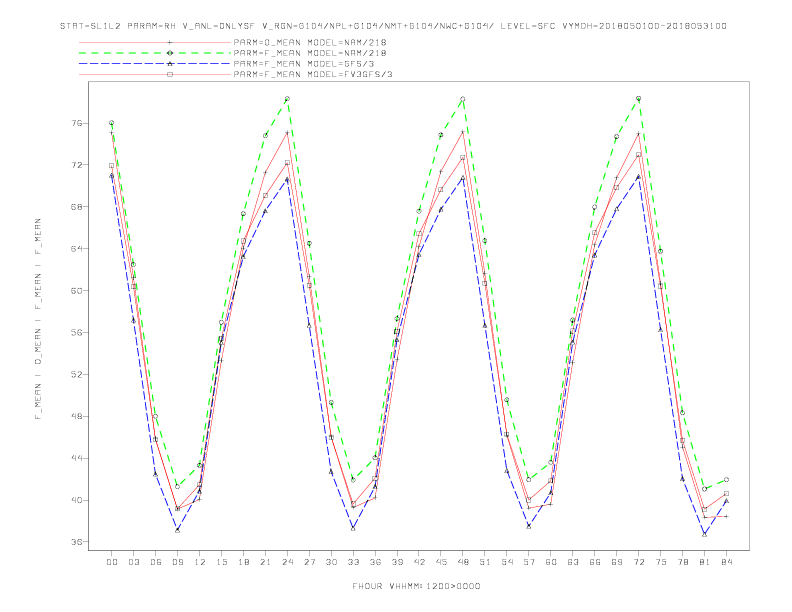Click x-axis forecast hour label 45
Screen dimensions: 792x612
click(x=441, y=562)
